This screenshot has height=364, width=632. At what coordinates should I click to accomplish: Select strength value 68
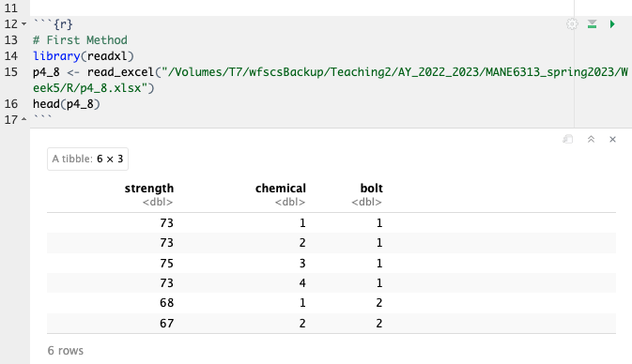166,303
